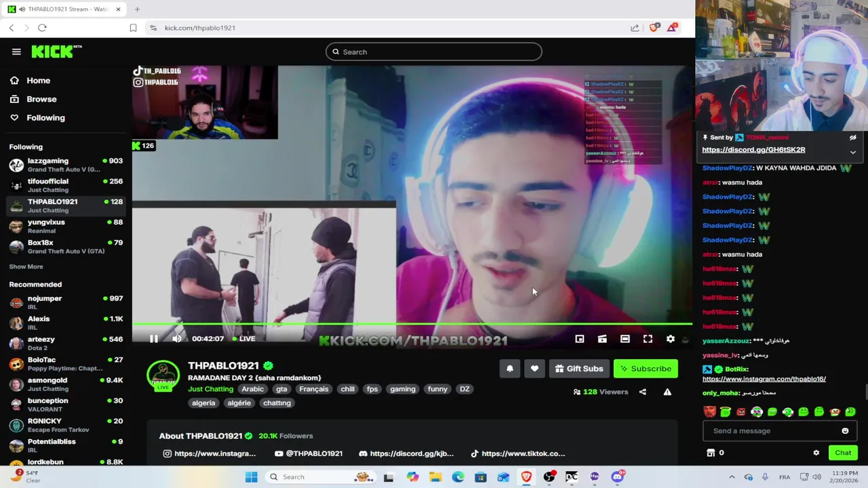Enter fullscreen mode on the video
The image size is (868, 488).
click(648, 339)
